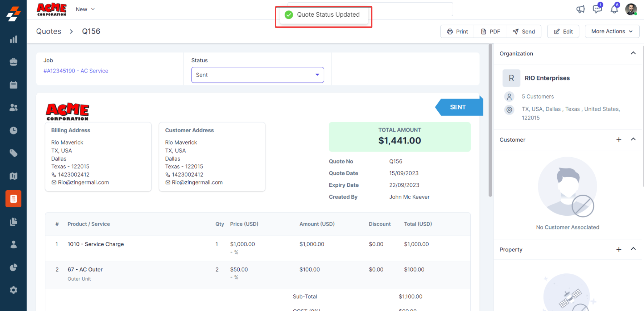Click the pie chart icon in sidebar
This screenshot has height=311, width=644.
coord(13,268)
